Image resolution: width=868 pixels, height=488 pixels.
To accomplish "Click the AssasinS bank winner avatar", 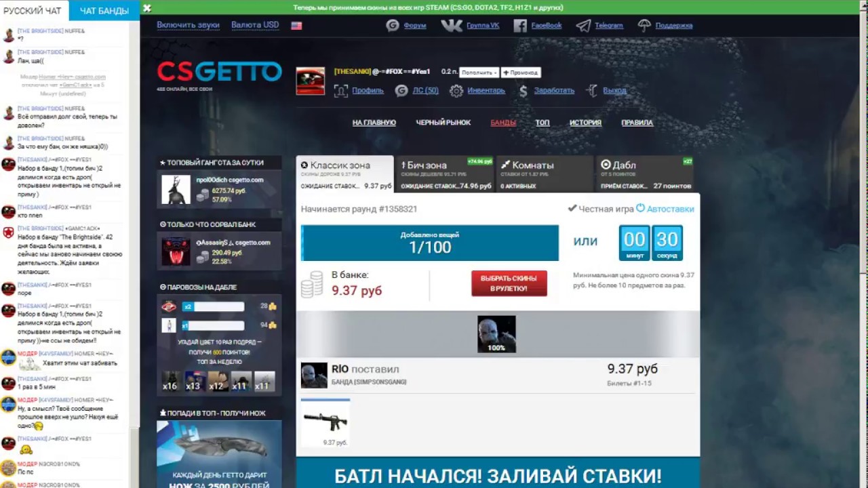I will coord(176,251).
